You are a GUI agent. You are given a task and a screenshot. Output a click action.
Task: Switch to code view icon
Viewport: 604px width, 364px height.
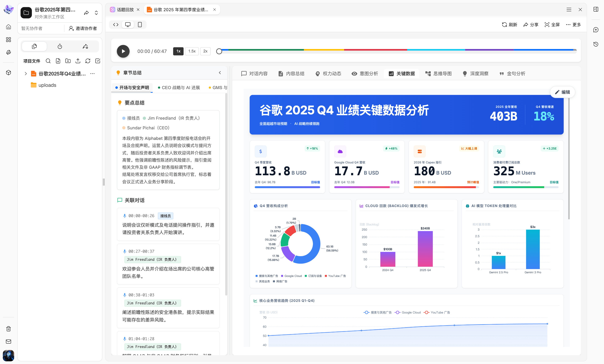point(116,24)
